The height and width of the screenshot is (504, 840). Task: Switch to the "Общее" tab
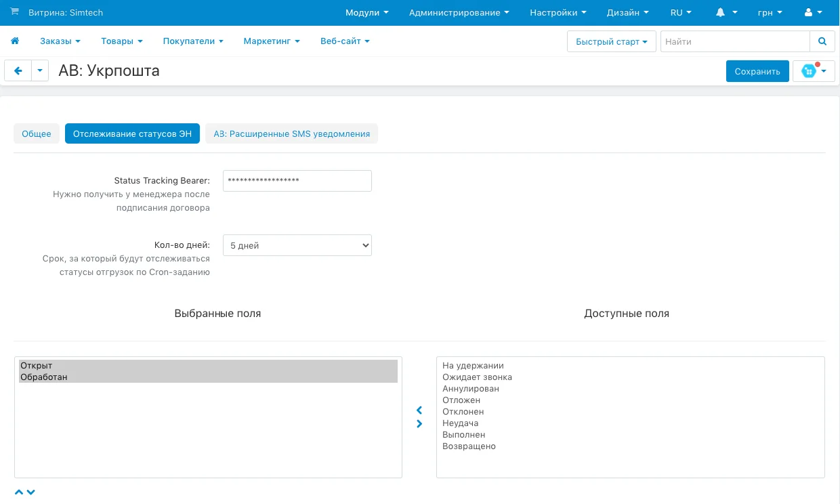tap(37, 133)
